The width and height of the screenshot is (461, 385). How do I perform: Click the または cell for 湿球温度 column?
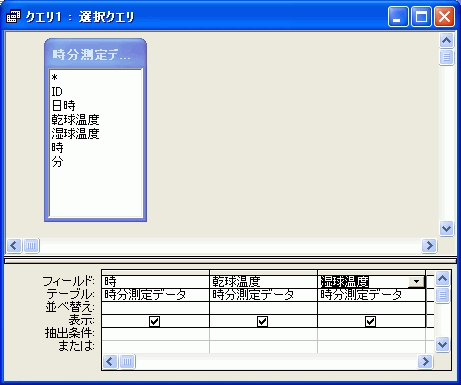[x=372, y=347]
